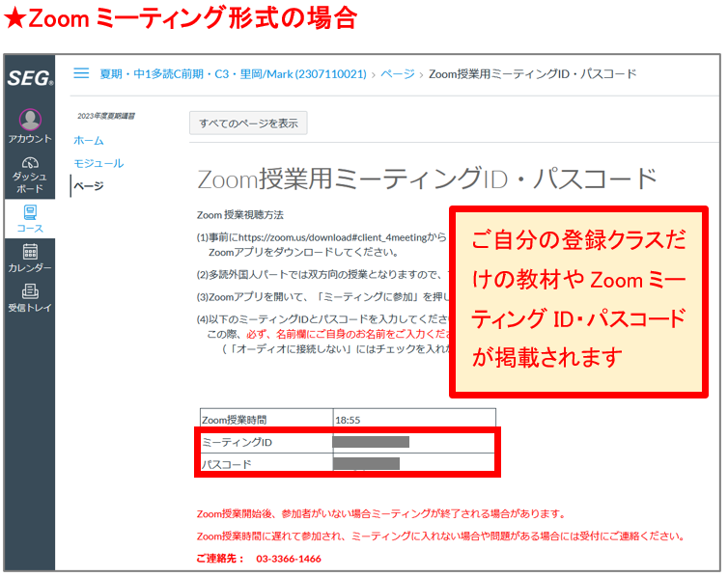Click the 18:55 Zoom授業時間 cell
The width and height of the screenshot is (728, 577).
click(x=347, y=420)
